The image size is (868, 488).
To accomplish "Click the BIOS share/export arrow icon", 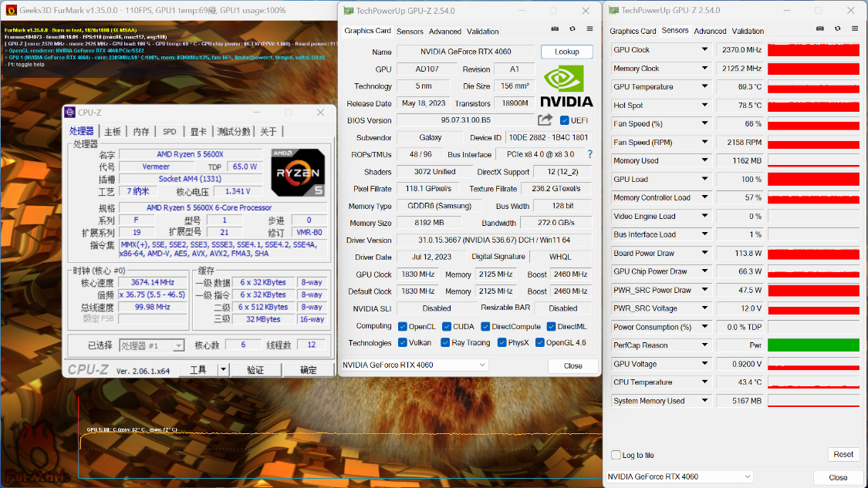I will tap(545, 119).
